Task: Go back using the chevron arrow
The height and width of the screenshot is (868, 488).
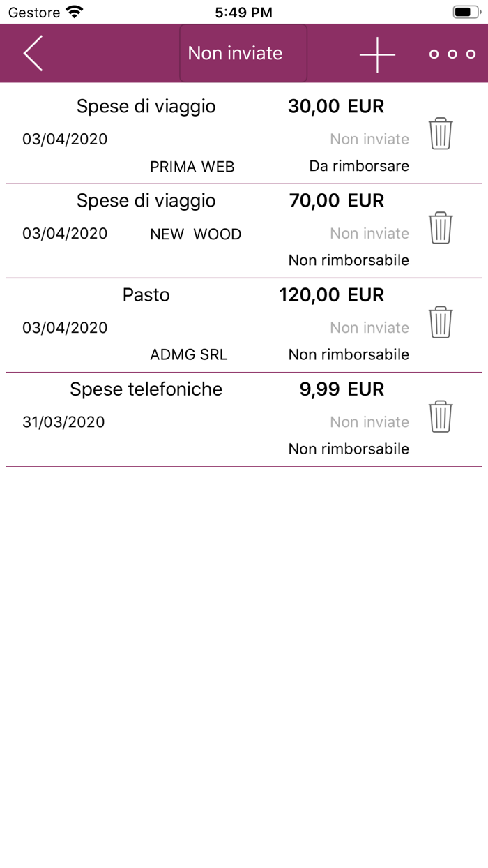Action: click(x=33, y=53)
